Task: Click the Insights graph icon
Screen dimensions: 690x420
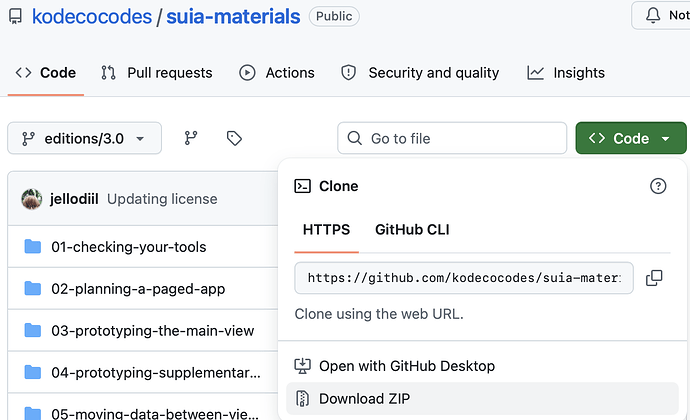Action: point(536,73)
